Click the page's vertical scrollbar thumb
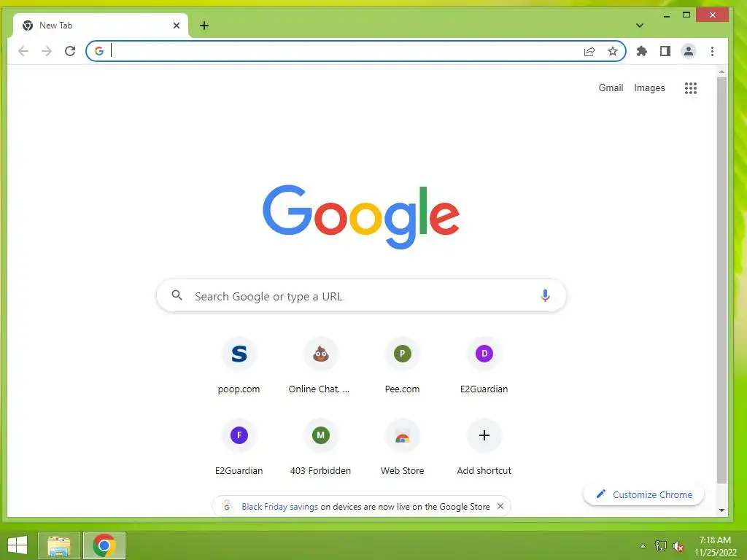The width and height of the screenshot is (747, 560). 721,280
